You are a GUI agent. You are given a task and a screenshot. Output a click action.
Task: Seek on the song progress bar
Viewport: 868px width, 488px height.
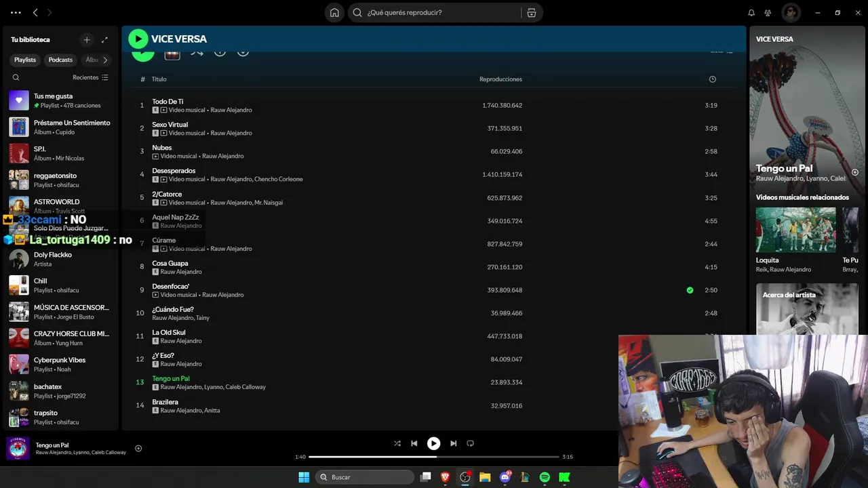tap(434, 457)
